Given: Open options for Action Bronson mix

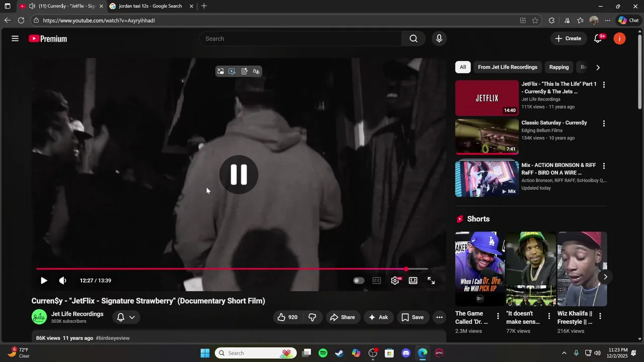Looking at the screenshot, I should 604,165.
